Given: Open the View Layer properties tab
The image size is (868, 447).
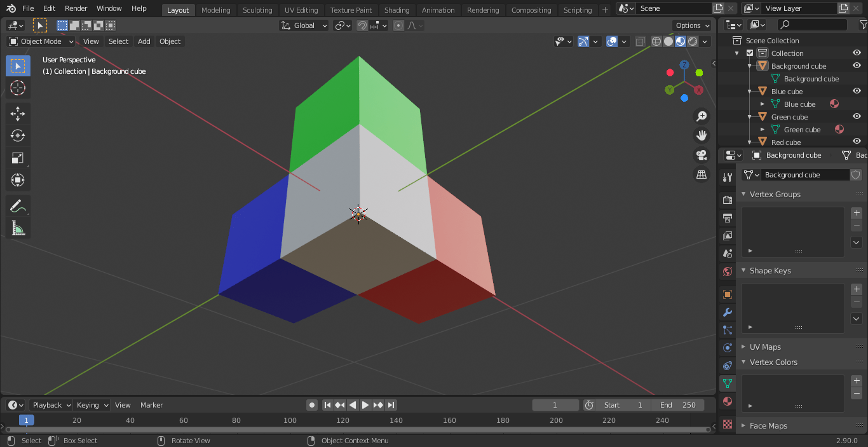Looking at the screenshot, I should tap(728, 236).
